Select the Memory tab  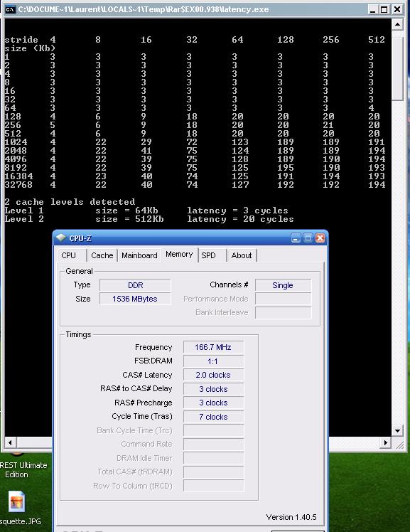tap(179, 255)
